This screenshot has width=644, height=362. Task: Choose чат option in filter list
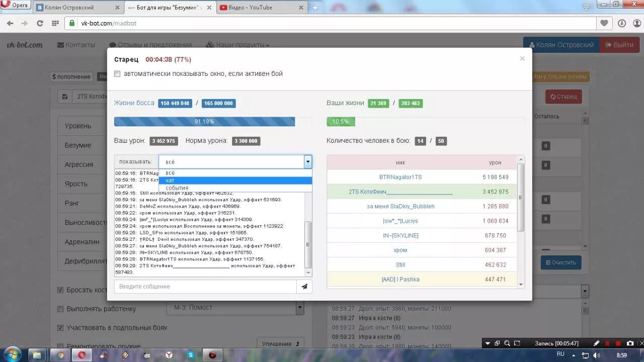click(x=235, y=180)
